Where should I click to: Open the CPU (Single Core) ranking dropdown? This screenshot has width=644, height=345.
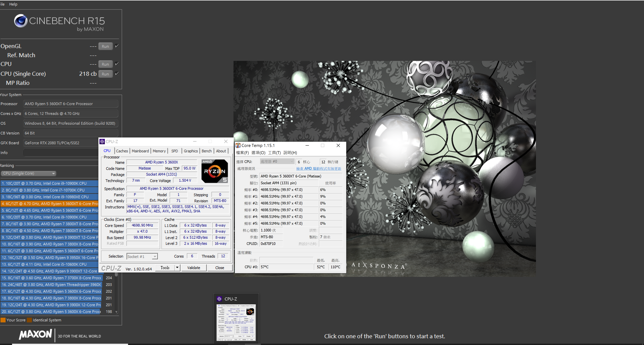[29, 173]
